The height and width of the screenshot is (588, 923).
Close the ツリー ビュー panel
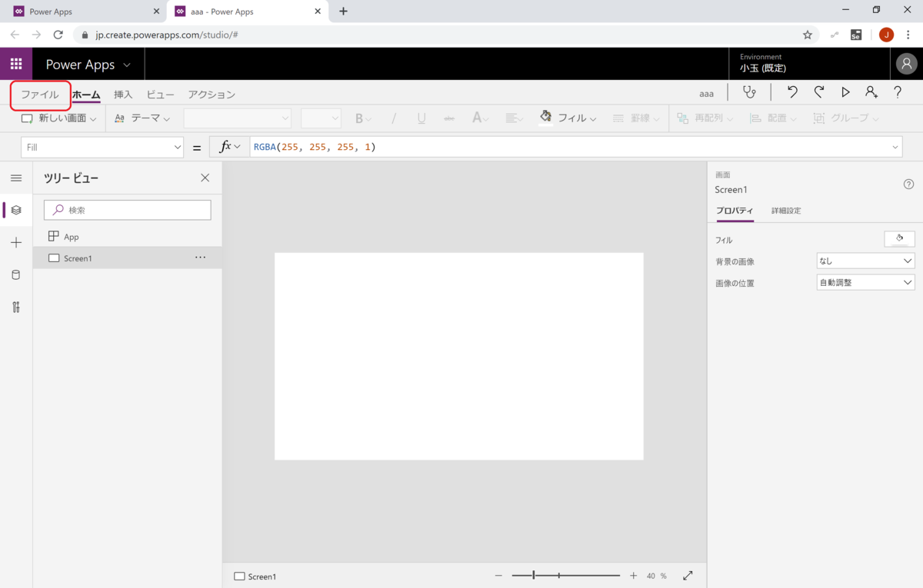coord(205,178)
